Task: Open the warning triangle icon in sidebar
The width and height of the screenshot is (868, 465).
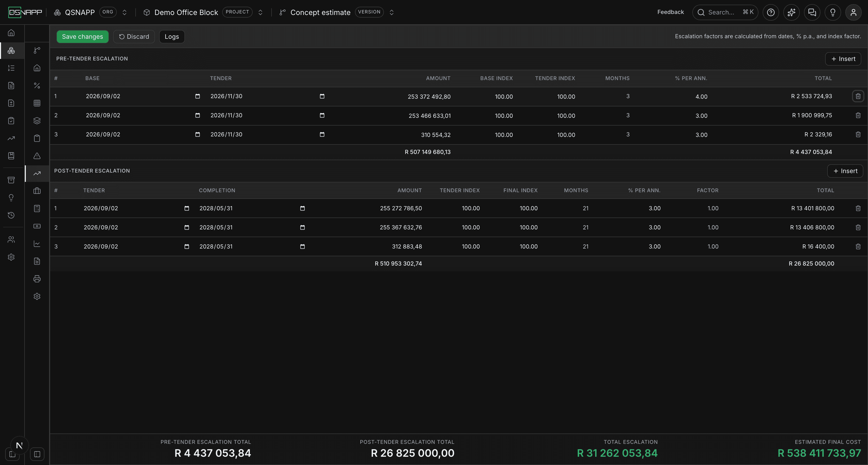Action: point(37,156)
